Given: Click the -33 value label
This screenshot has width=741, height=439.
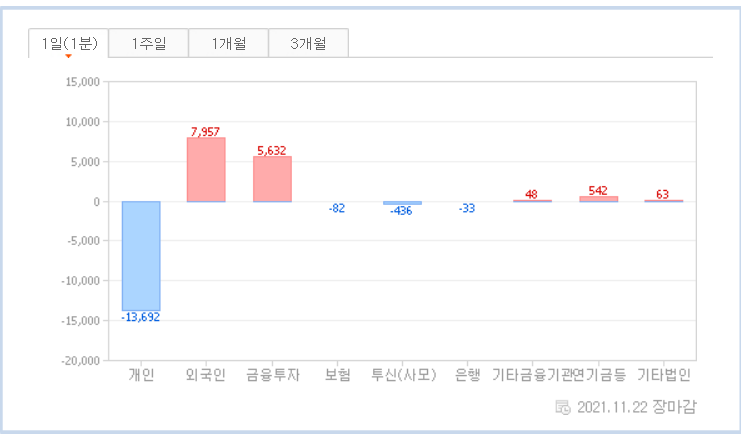Looking at the screenshot, I should pyautogui.click(x=467, y=208).
